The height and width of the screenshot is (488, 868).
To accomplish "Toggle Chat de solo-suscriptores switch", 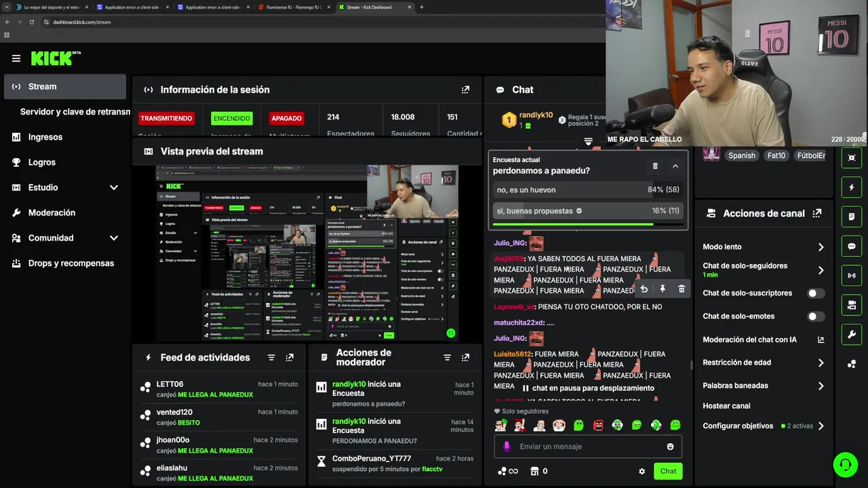I will (x=816, y=293).
